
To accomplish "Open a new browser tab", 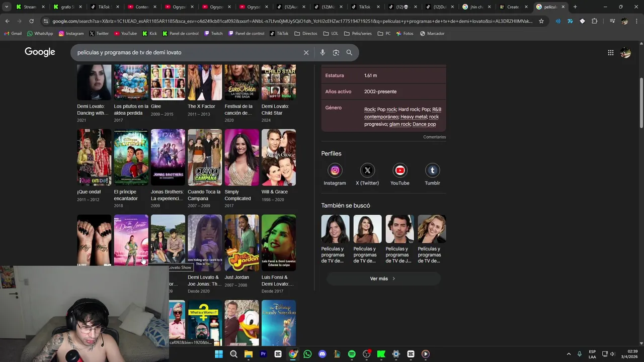I will pos(575,7).
